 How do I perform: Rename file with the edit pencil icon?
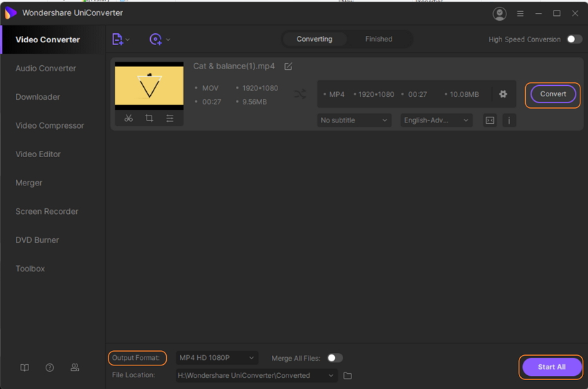pyautogui.click(x=288, y=66)
